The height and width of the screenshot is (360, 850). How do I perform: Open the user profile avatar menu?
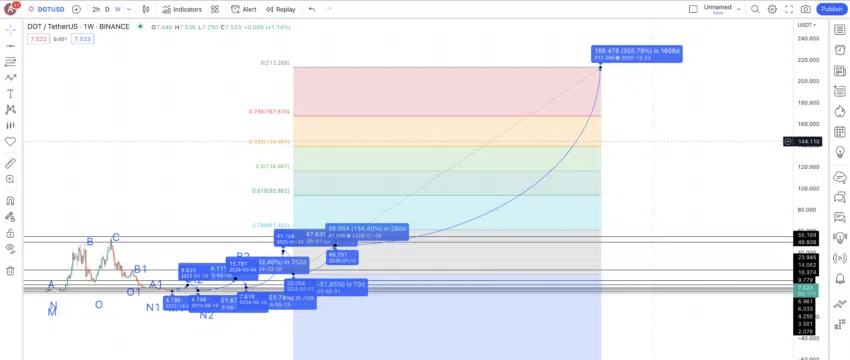(10, 9)
